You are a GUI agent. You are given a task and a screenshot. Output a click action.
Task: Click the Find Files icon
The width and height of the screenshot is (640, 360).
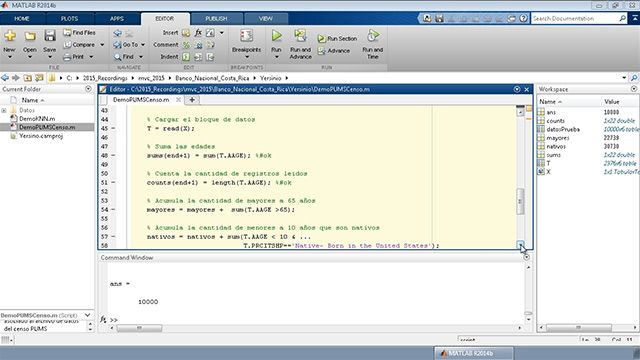point(67,33)
